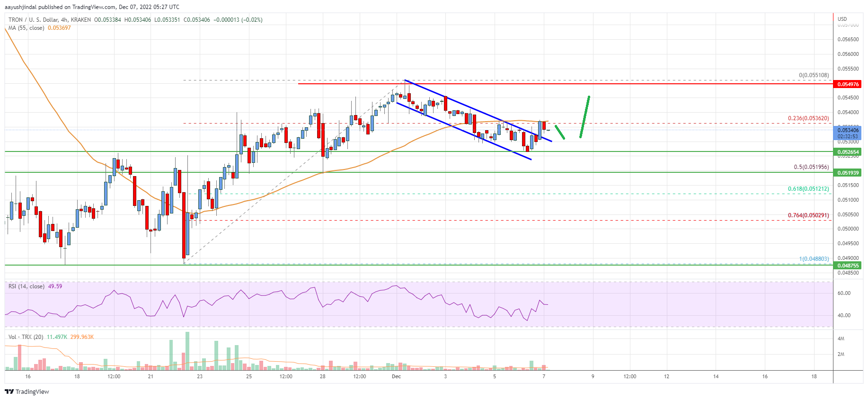The width and height of the screenshot is (868, 400).
Task: Click the volume value 11.497K
Action: pyautogui.click(x=57, y=337)
